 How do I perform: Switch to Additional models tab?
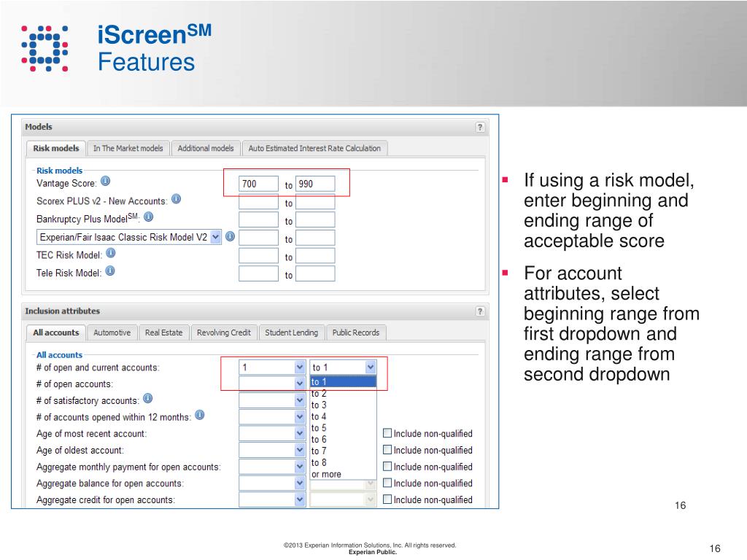[206, 149]
